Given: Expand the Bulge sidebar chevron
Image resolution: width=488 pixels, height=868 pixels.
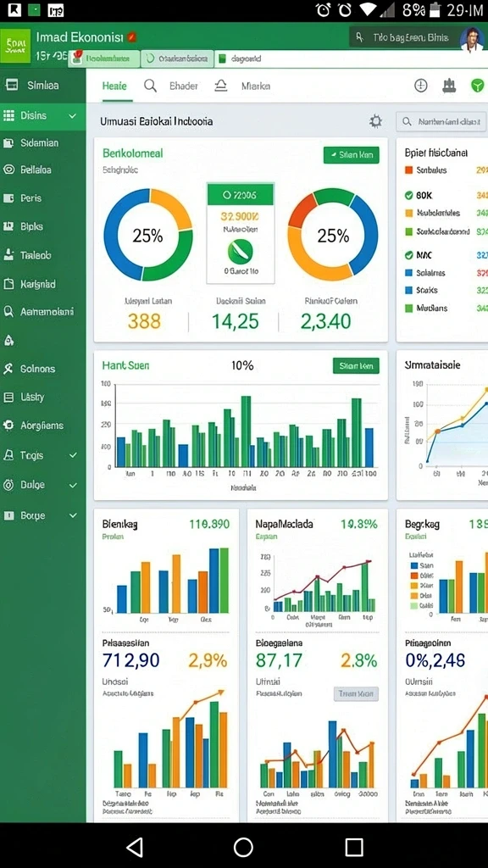Looking at the screenshot, I should (x=73, y=485).
